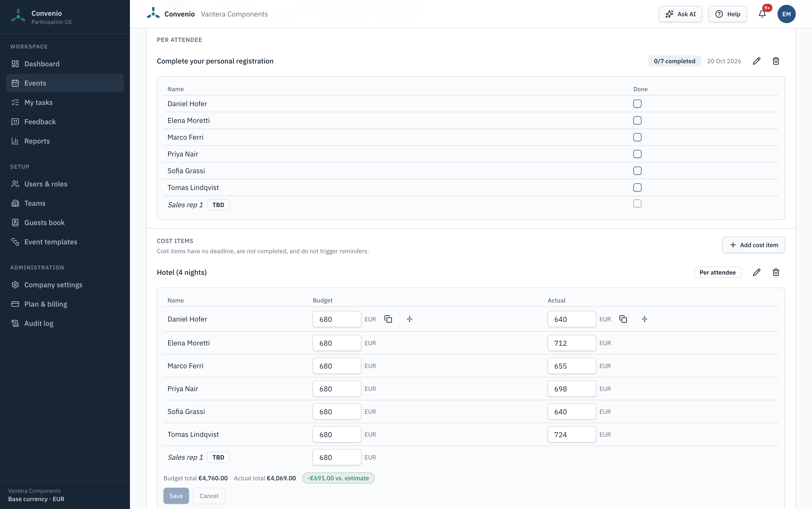This screenshot has height=509, width=812.
Task: Save the hotel cost changes
Action: point(176,496)
